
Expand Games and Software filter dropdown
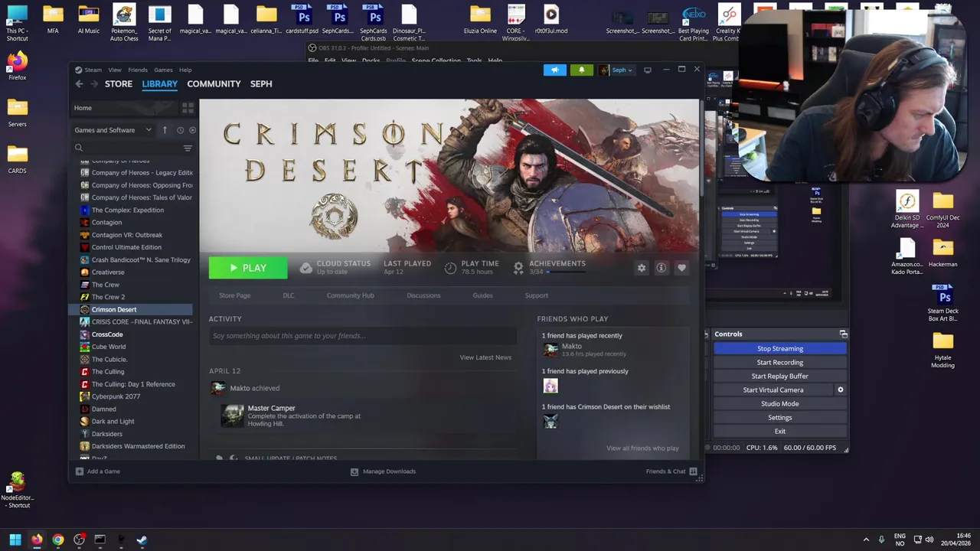click(113, 130)
